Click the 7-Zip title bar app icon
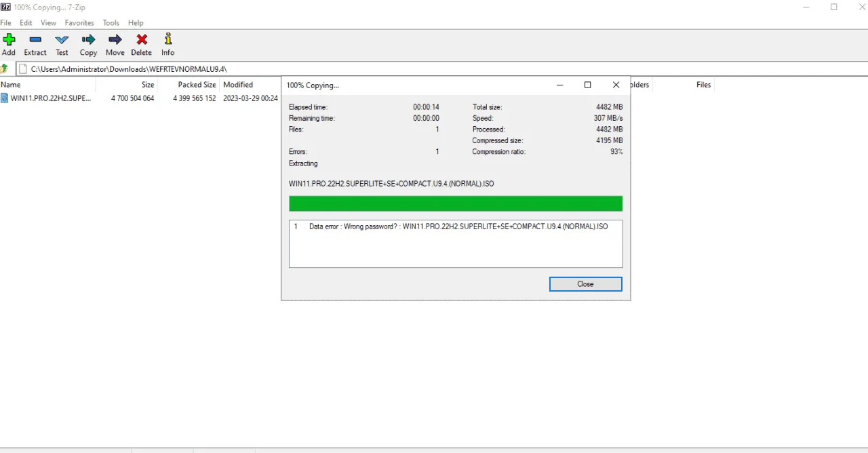The height and width of the screenshot is (453, 868). [5, 7]
